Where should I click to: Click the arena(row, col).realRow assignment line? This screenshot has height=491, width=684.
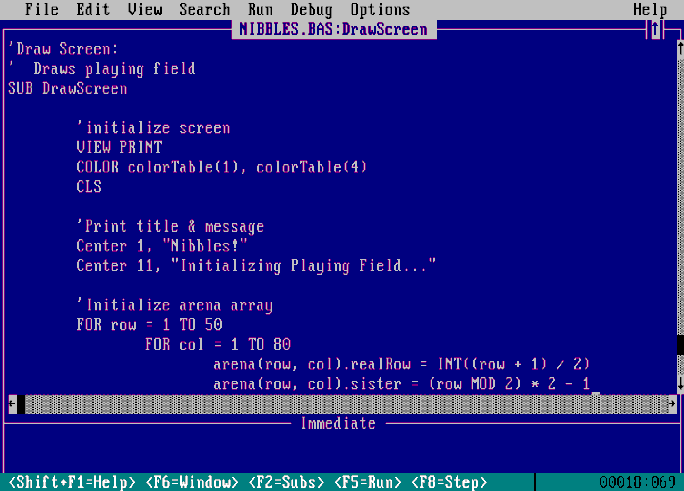(401, 364)
